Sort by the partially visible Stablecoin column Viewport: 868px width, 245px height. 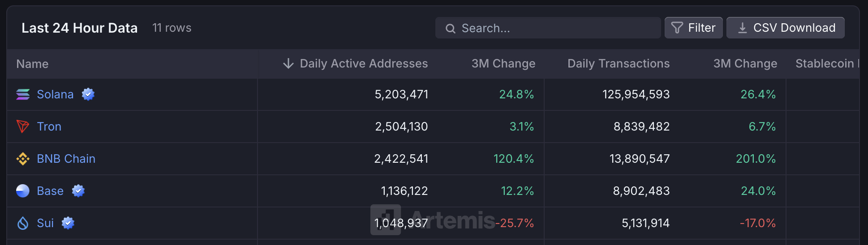[825, 63]
